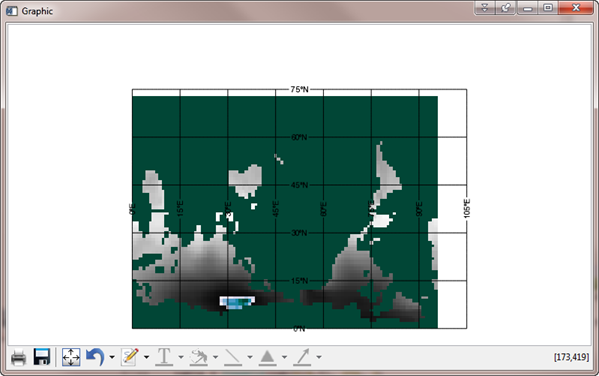Viewport: 599px width, 376px height.
Task: Select the triangle shape tool
Action: 267,357
